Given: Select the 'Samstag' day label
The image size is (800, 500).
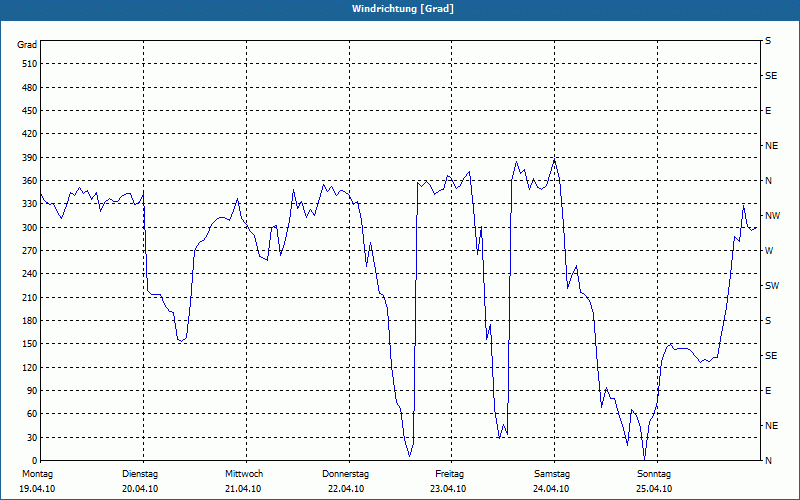Looking at the screenshot, I should (x=552, y=474).
